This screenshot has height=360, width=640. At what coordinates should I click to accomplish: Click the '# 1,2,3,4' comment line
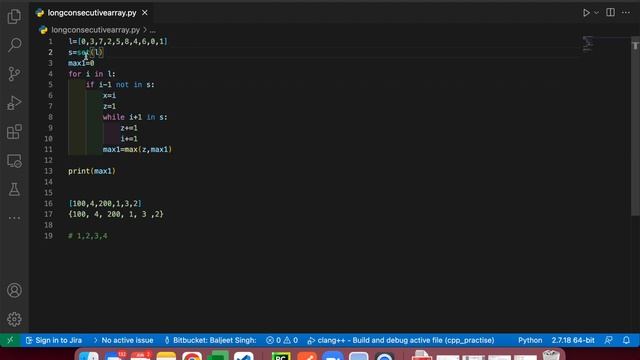tap(88, 236)
